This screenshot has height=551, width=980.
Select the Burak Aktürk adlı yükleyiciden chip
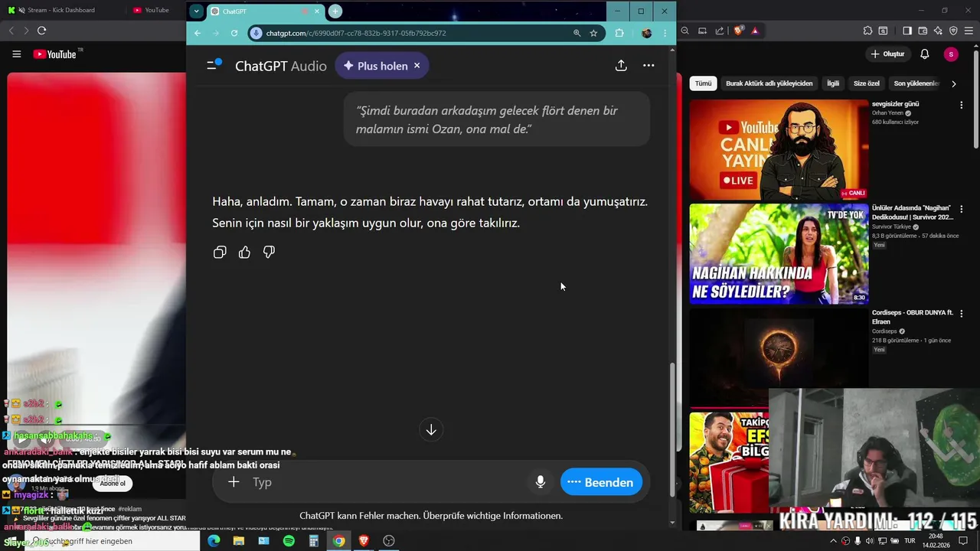tap(769, 83)
